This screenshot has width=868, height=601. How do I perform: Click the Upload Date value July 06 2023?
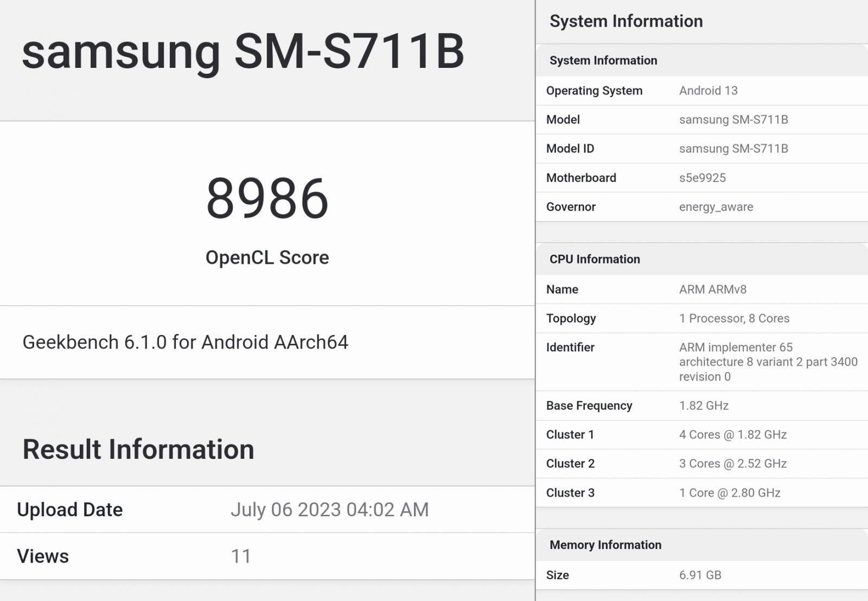tap(329, 510)
